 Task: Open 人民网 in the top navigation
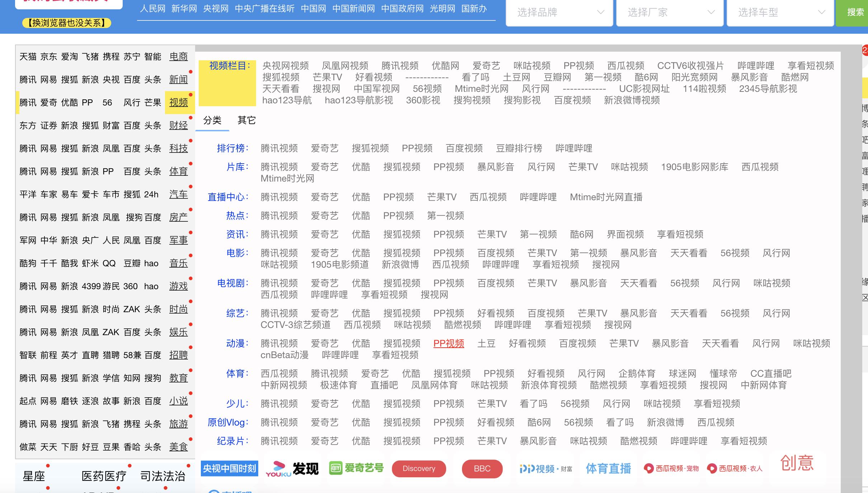[152, 9]
